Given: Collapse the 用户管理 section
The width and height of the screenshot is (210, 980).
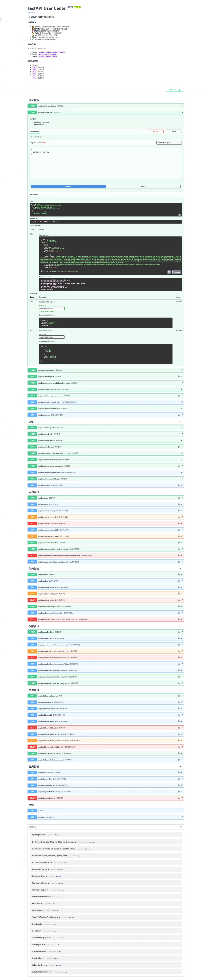Looking at the screenshot, I should (x=180, y=492).
